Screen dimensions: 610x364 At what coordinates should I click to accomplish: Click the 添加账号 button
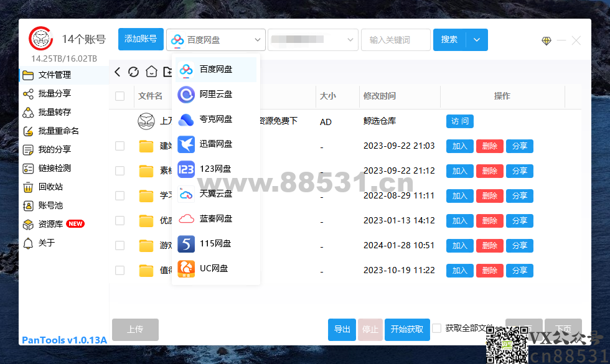click(x=141, y=39)
